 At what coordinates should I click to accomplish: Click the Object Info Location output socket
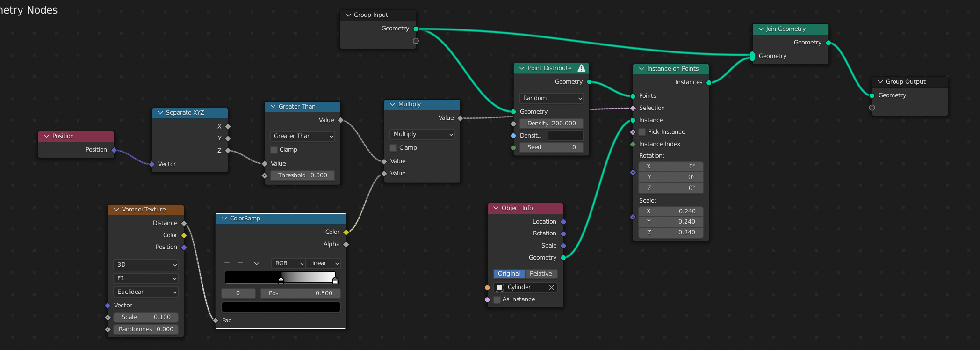click(563, 222)
